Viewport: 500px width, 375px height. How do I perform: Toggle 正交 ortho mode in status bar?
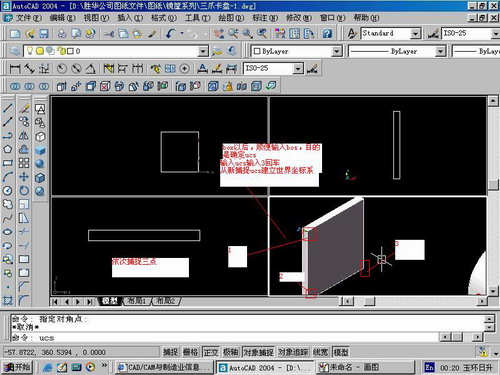pyautogui.click(x=211, y=352)
